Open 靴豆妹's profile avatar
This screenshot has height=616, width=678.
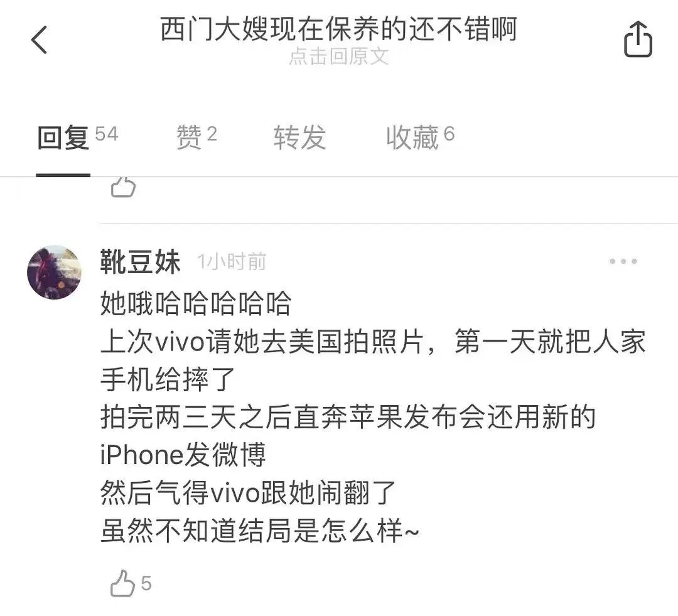[x=54, y=272]
